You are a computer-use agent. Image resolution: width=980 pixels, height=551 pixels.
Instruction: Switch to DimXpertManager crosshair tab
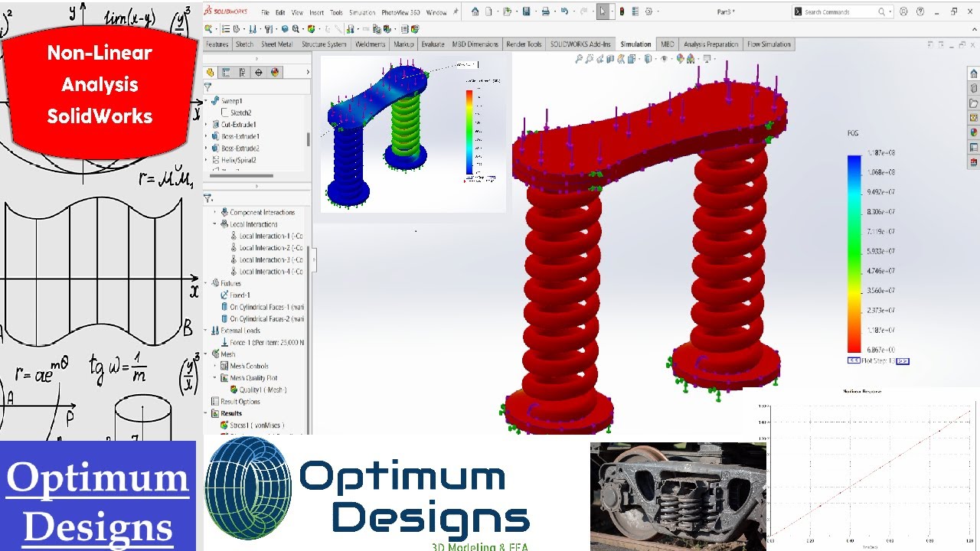258,72
